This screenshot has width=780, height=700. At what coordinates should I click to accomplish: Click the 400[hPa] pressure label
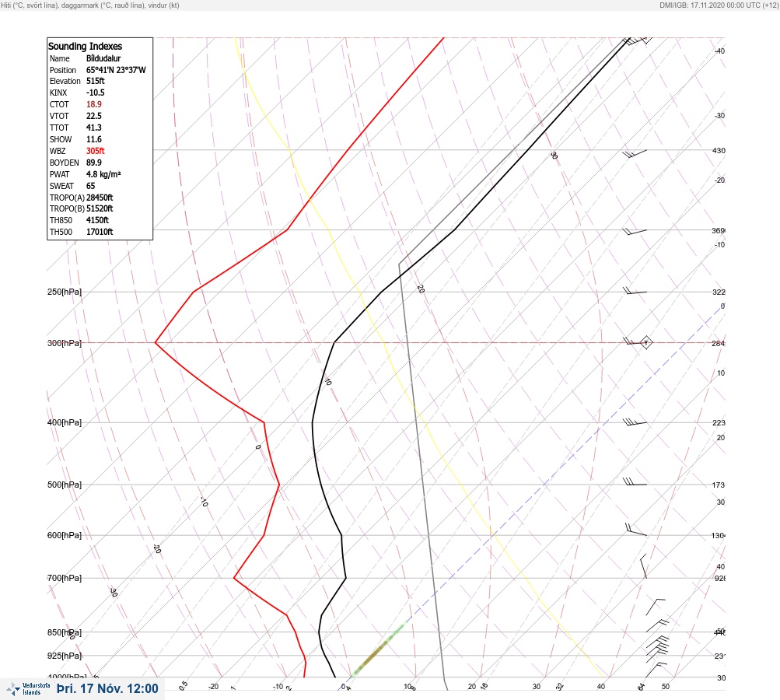coord(65,422)
